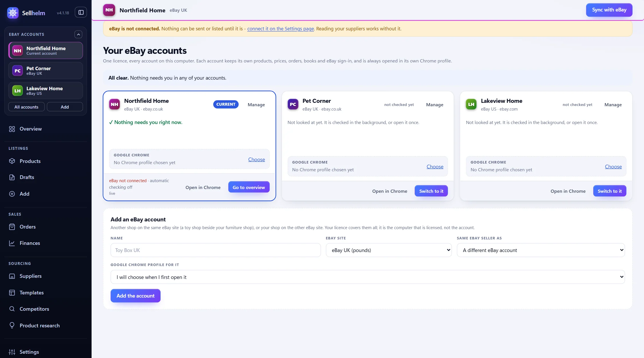Open the Google Chrome profile dropdown
This screenshot has height=358, width=644.
[368, 277]
